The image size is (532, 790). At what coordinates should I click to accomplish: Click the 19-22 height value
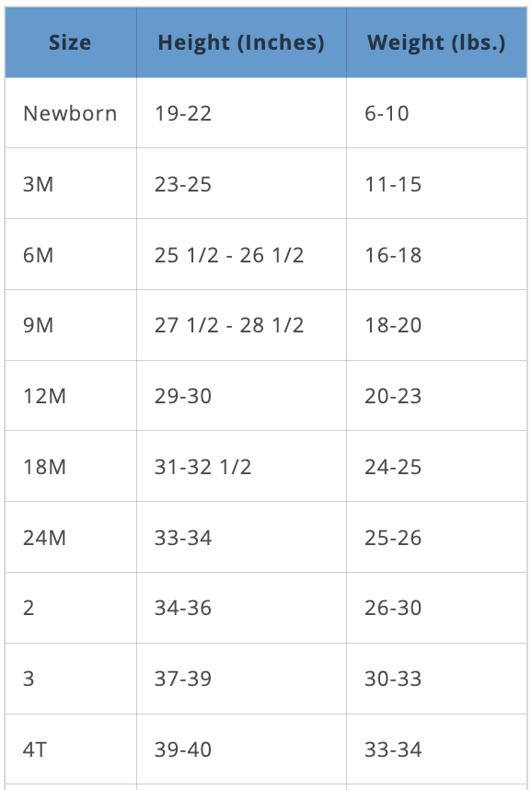tap(183, 113)
